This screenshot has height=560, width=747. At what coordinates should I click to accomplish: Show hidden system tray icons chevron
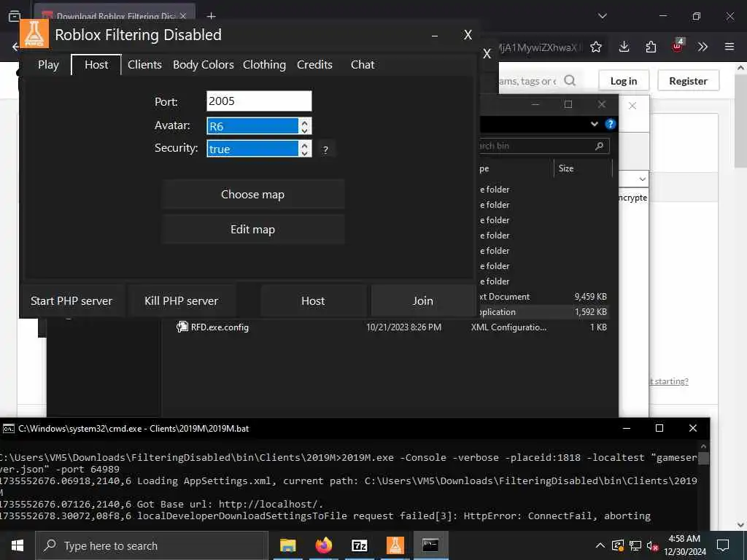click(600, 545)
